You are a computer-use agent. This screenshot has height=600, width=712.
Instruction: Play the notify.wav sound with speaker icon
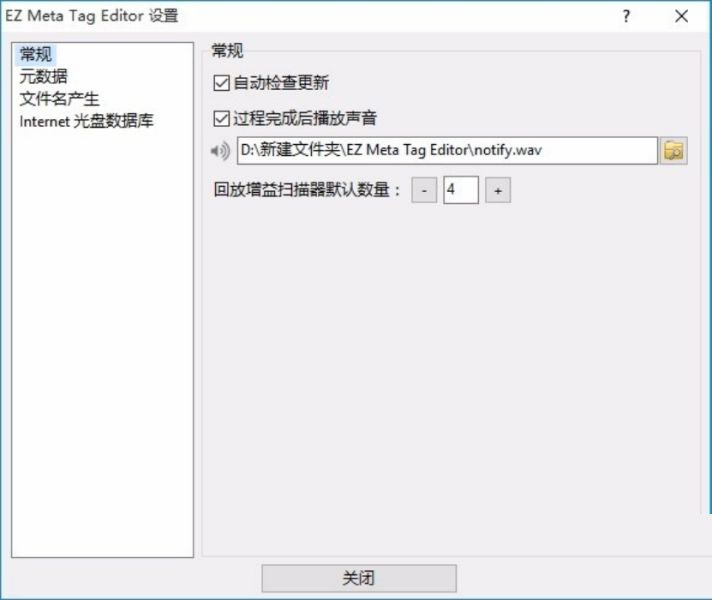click(220, 151)
